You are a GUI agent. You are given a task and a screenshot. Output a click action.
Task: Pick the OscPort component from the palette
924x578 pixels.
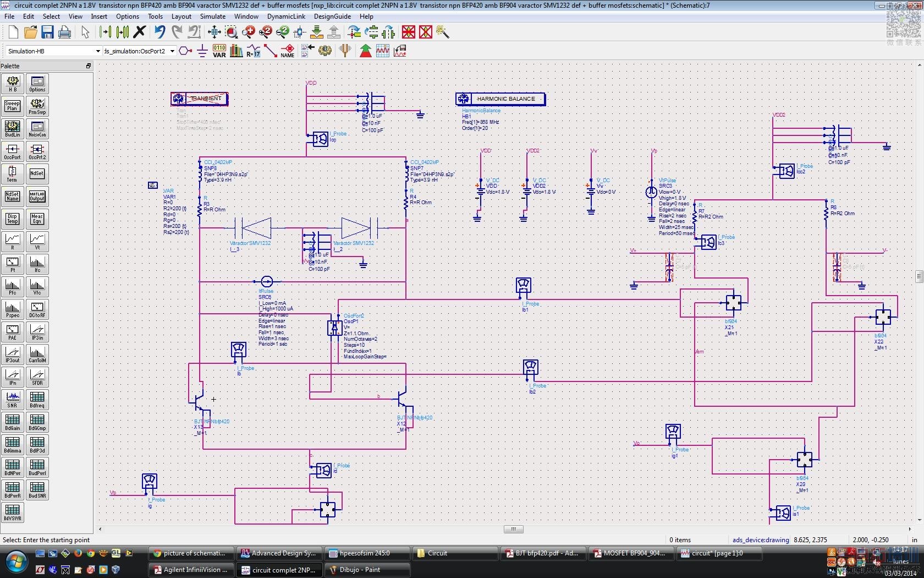coord(12,151)
